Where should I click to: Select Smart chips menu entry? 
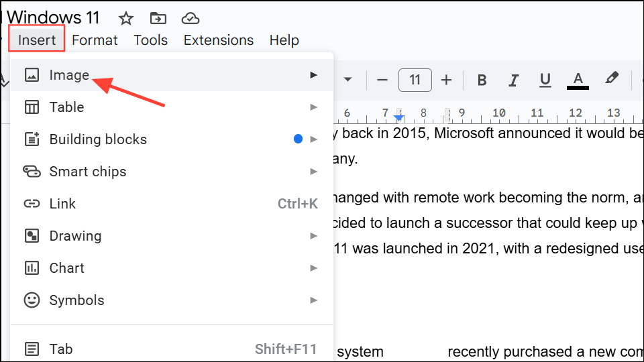[x=171, y=172]
